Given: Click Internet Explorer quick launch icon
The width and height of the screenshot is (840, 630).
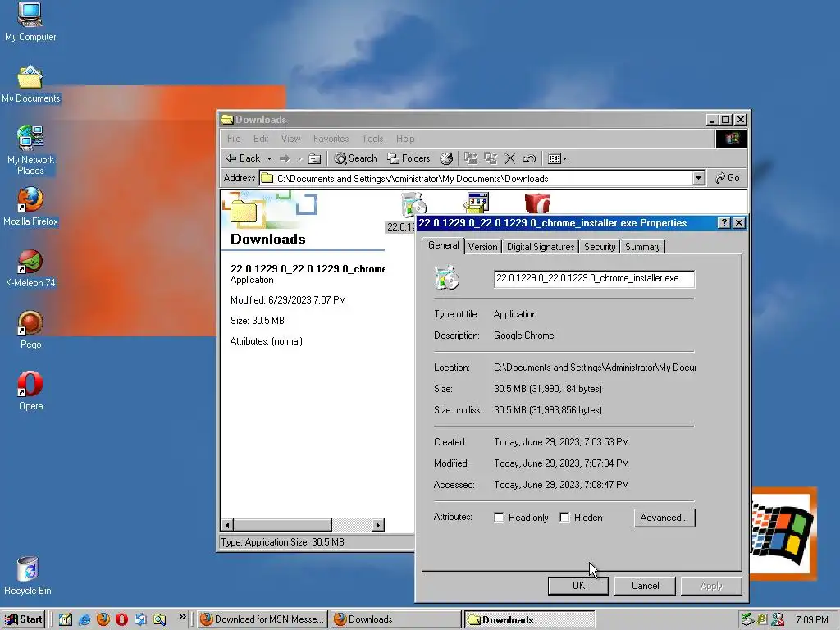Looking at the screenshot, I should [84, 620].
